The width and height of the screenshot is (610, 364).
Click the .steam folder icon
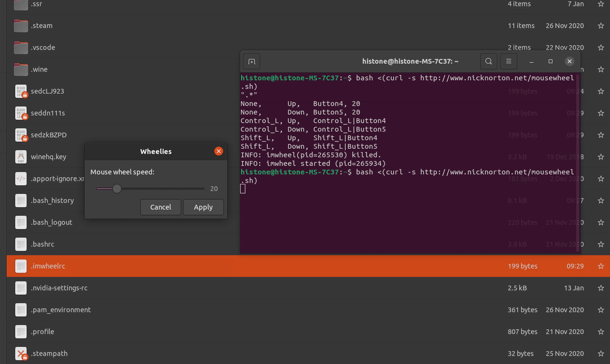(20, 26)
